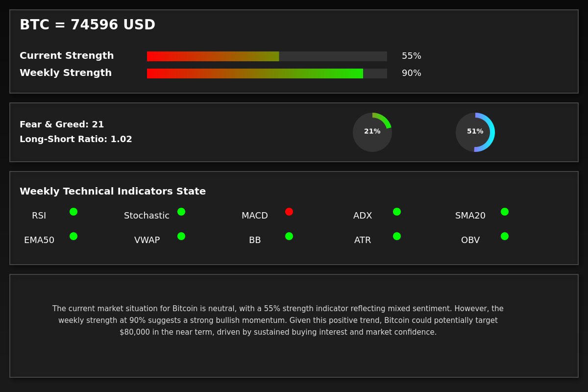This screenshot has height=392, width=588.
Task: Click the Weekly Strength progress bar
Action: (267, 73)
